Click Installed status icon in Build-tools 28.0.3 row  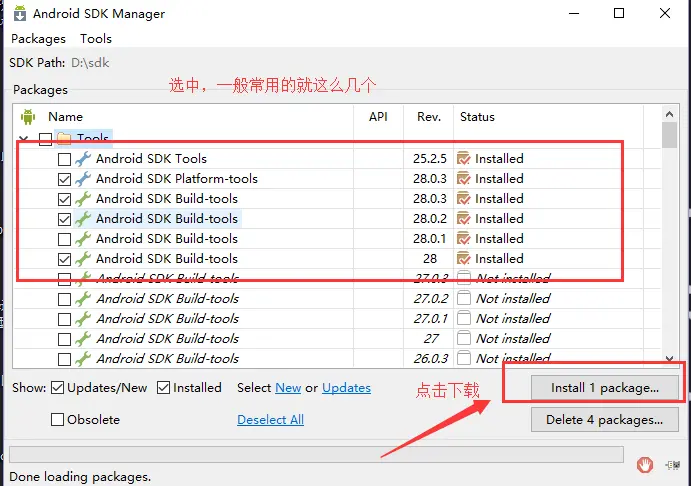click(x=464, y=199)
